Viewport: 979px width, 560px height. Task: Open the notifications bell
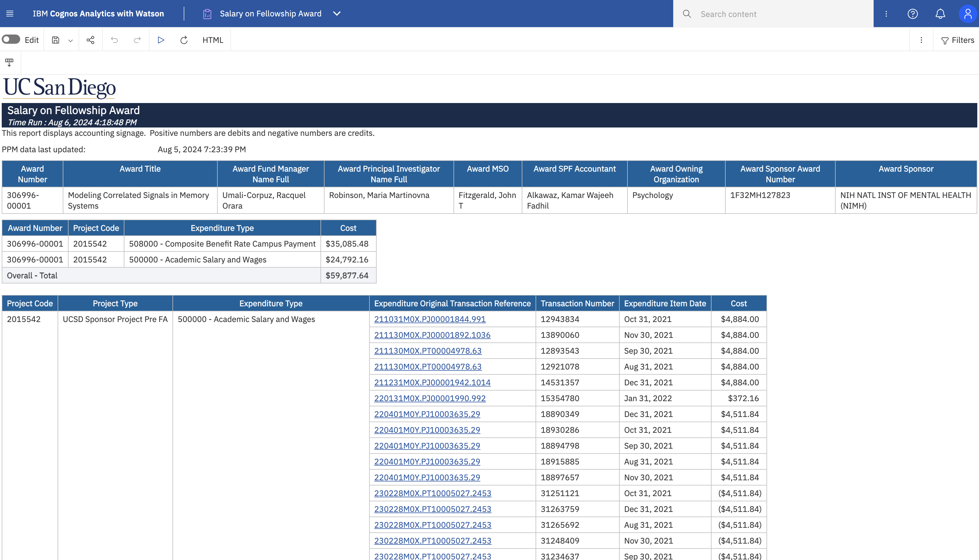click(940, 14)
